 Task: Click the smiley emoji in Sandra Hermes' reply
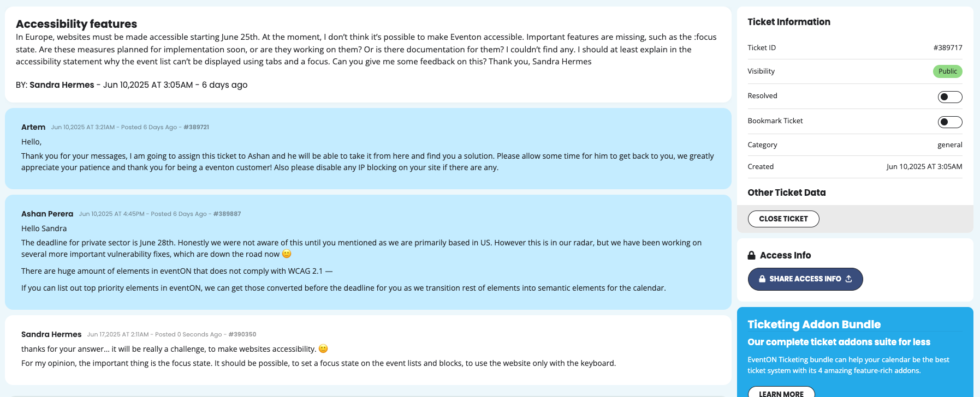click(x=323, y=348)
